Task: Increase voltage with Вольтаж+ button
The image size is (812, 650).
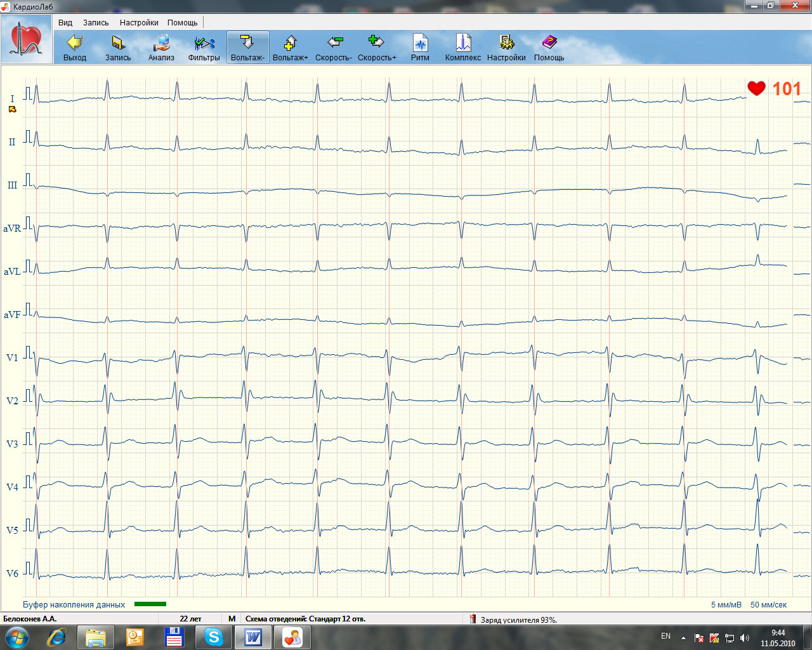Action: (x=290, y=48)
